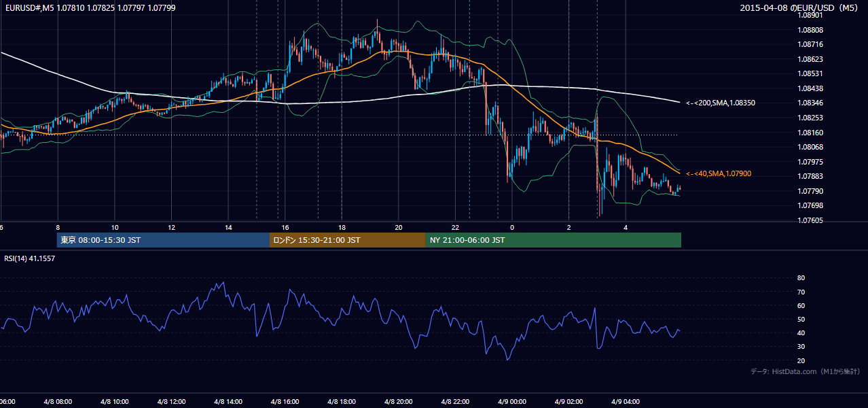
Task: Click price axis label 1.07605
Action: click(x=810, y=220)
